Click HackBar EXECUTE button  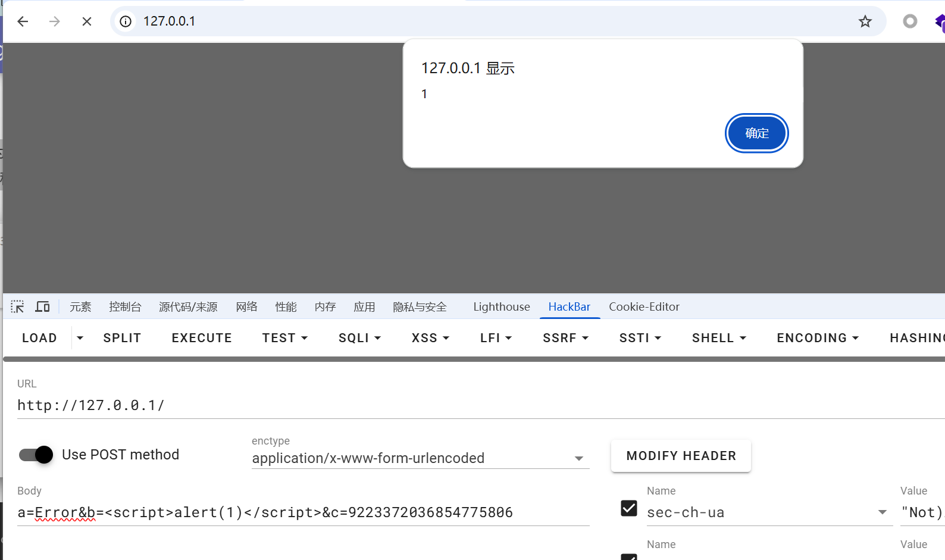(202, 338)
